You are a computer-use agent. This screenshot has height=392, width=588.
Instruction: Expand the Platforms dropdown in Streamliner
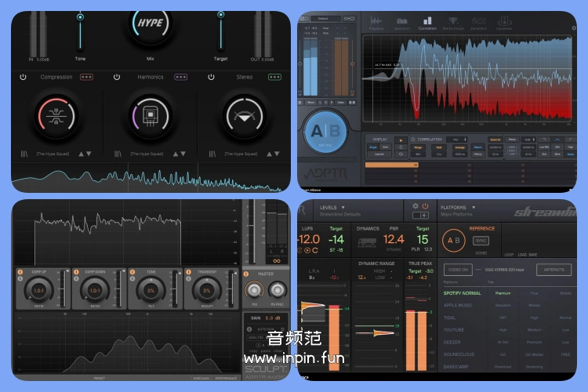pos(474,208)
